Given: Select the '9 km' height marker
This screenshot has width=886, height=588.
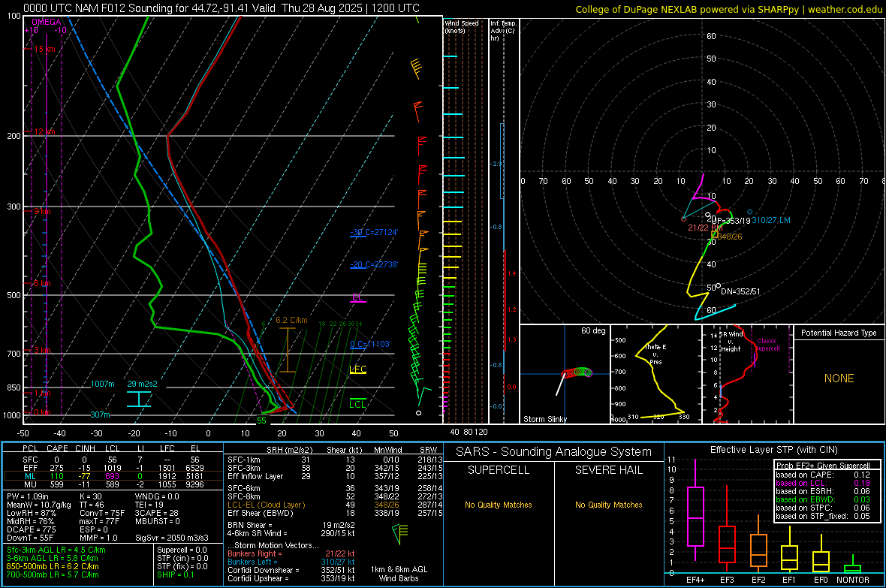Looking at the screenshot, I should coord(42,212).
